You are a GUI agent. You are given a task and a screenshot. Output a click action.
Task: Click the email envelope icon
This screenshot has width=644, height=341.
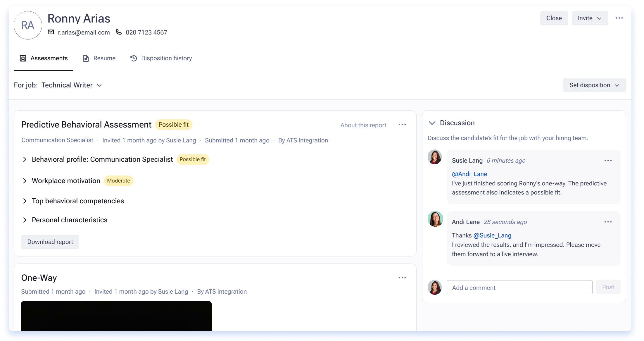(51, 32)
